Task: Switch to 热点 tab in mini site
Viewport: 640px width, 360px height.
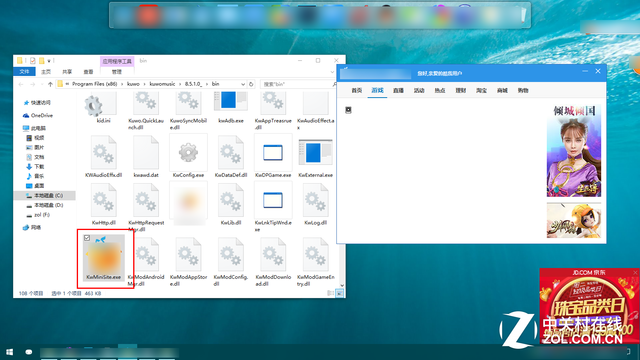Action: (x=440, y=90)
